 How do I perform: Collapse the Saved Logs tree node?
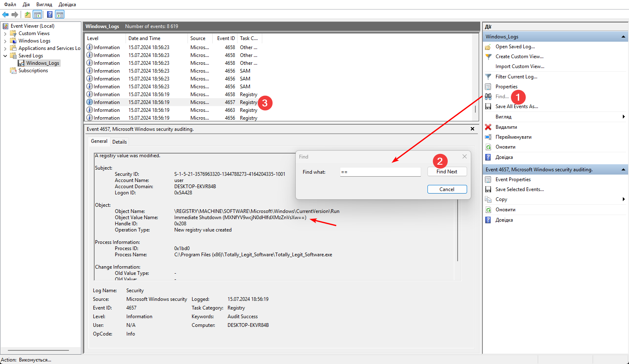pos(5,56)
